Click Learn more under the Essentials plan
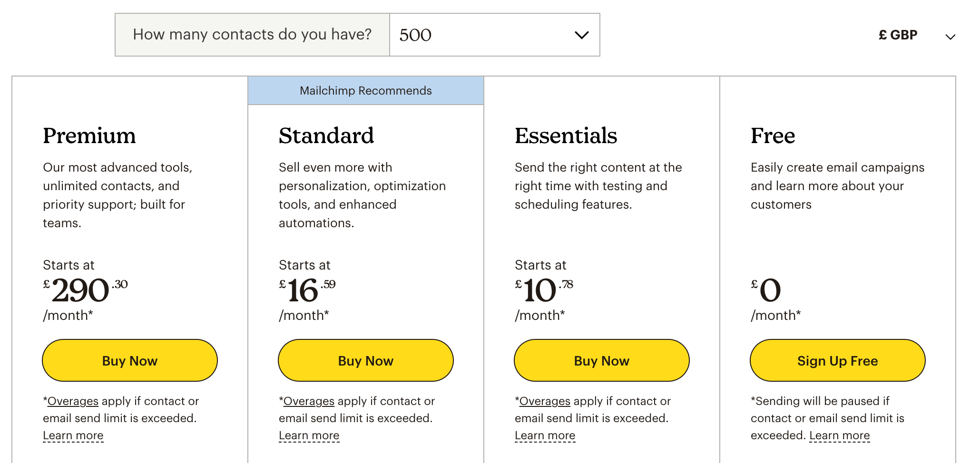The width and height of the screenshot is (980, 463). click(545, 435)
